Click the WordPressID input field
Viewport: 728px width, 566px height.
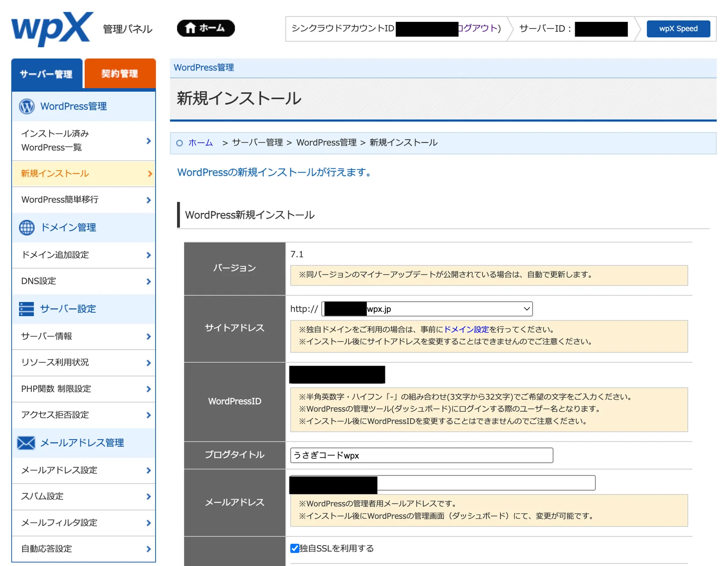[337, 375]
